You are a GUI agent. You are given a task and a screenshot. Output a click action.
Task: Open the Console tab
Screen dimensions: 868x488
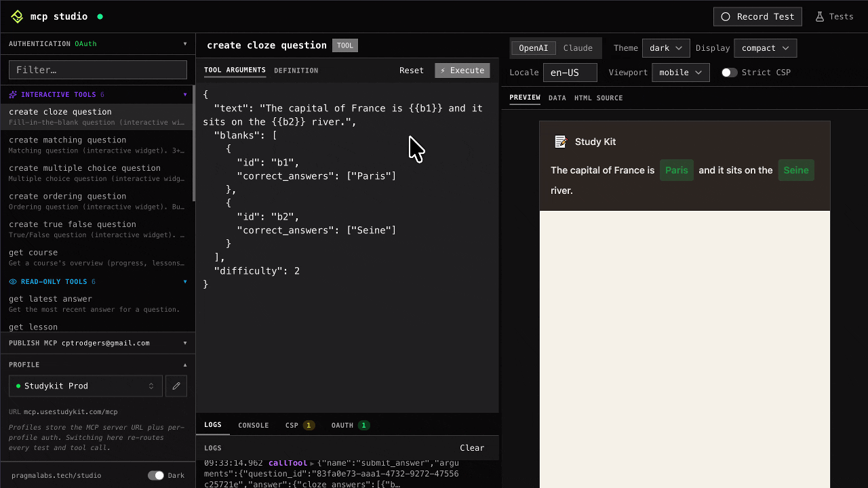coord(254,426)
